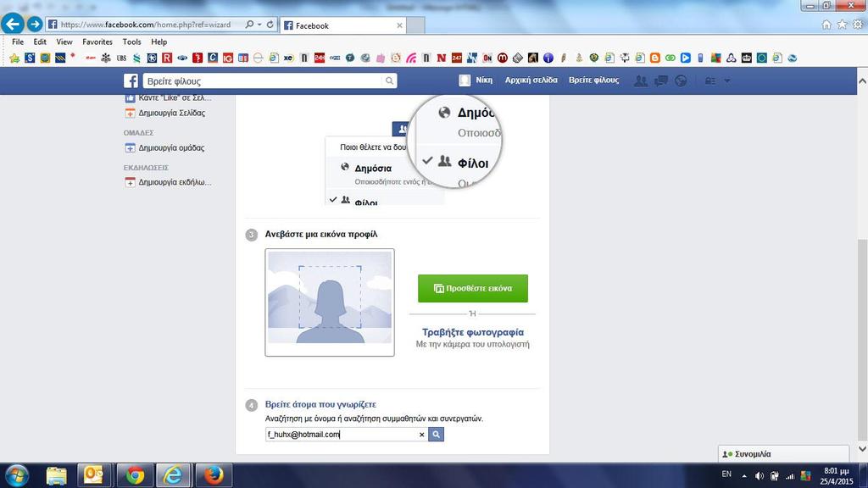Open the View menu

64,42
